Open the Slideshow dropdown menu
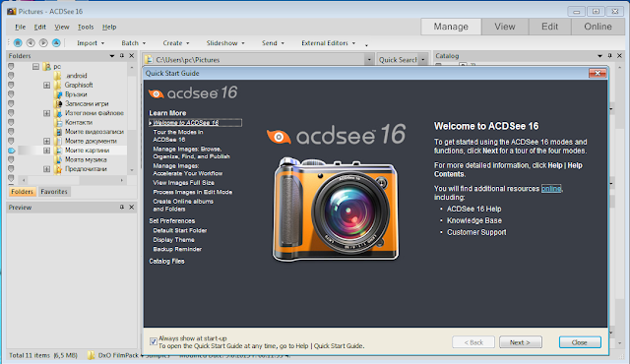 (225, 43)
